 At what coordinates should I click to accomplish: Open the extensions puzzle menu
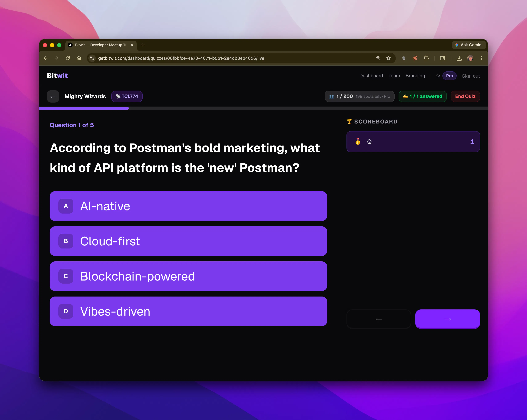pos(426,58)
